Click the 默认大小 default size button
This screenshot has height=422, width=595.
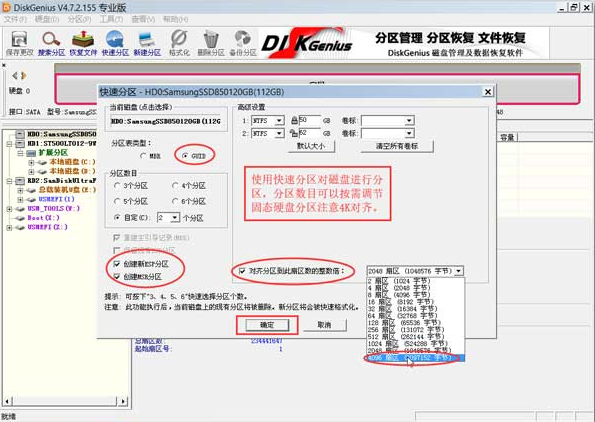click(x=311, y=146)
